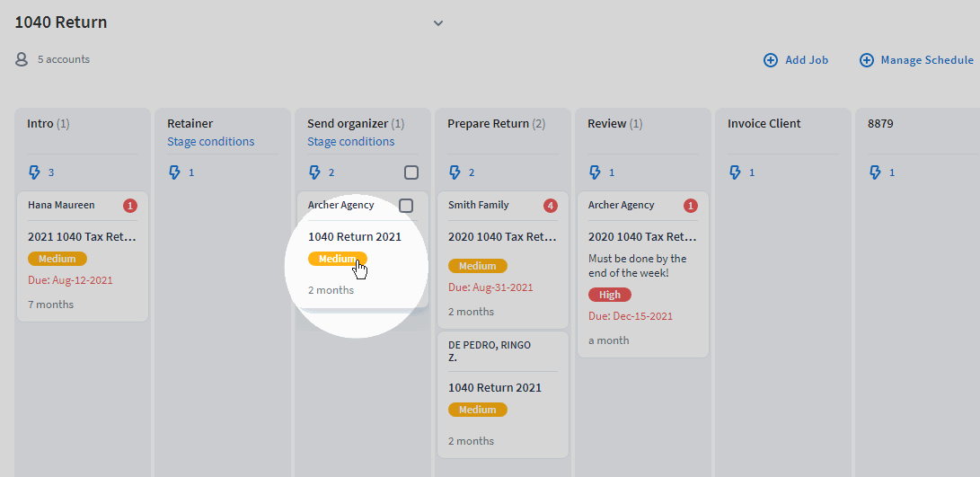This screenshot has width=980, height=477.
Task: Click the Add Job button
Action: 796,60
